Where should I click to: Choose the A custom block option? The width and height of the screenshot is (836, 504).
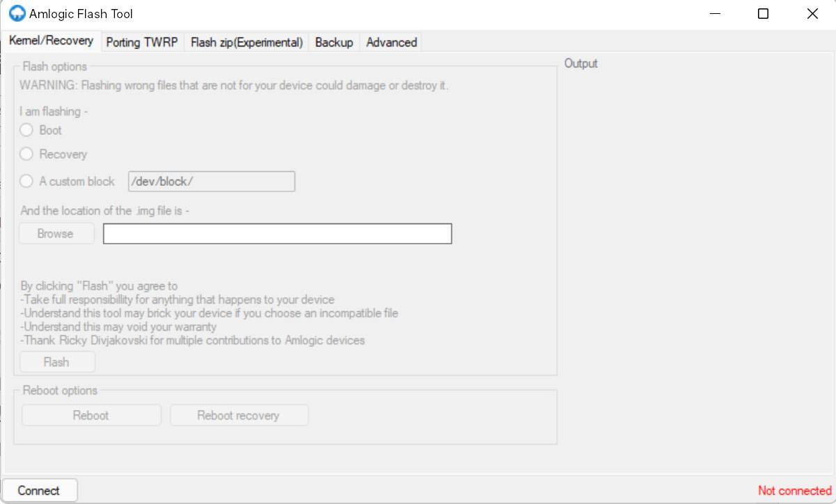(x=26, y=181)
